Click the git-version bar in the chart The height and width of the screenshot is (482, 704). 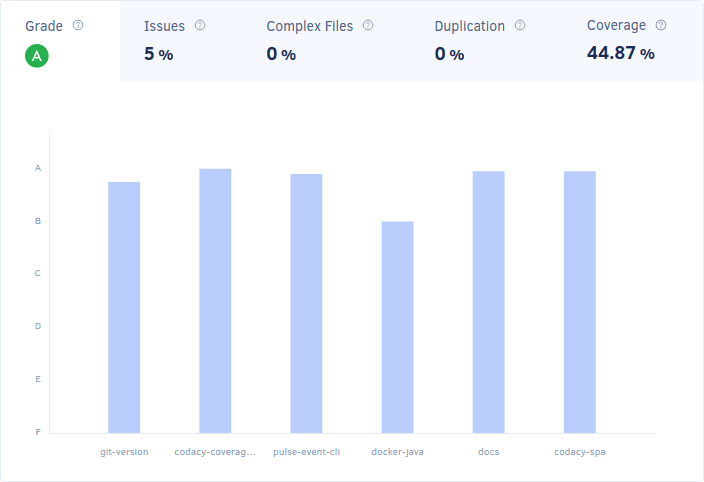tap(124, 307)
